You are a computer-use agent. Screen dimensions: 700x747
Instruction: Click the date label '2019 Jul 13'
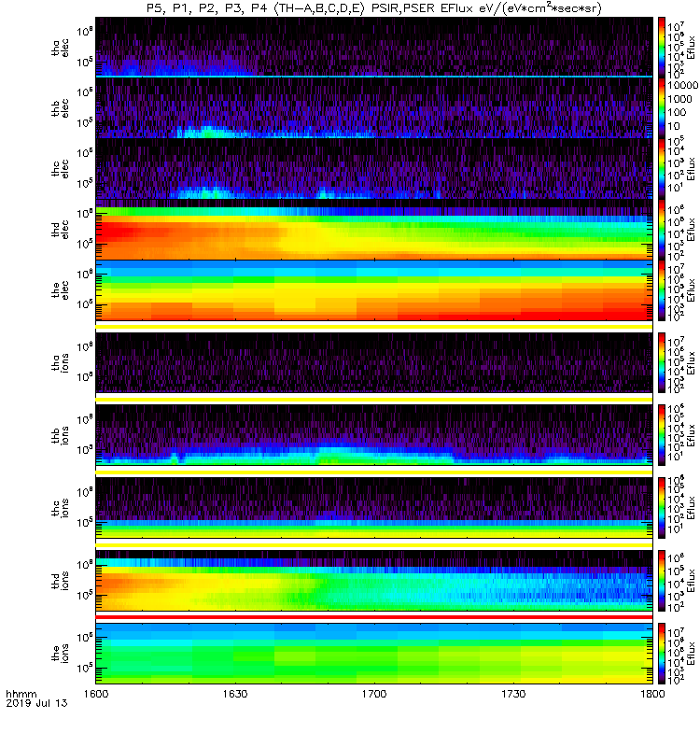pyautogui.click(x=36, y=703)
